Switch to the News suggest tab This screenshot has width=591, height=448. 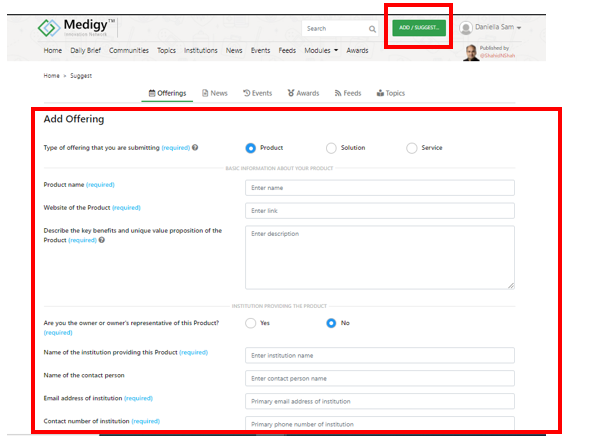215,93
